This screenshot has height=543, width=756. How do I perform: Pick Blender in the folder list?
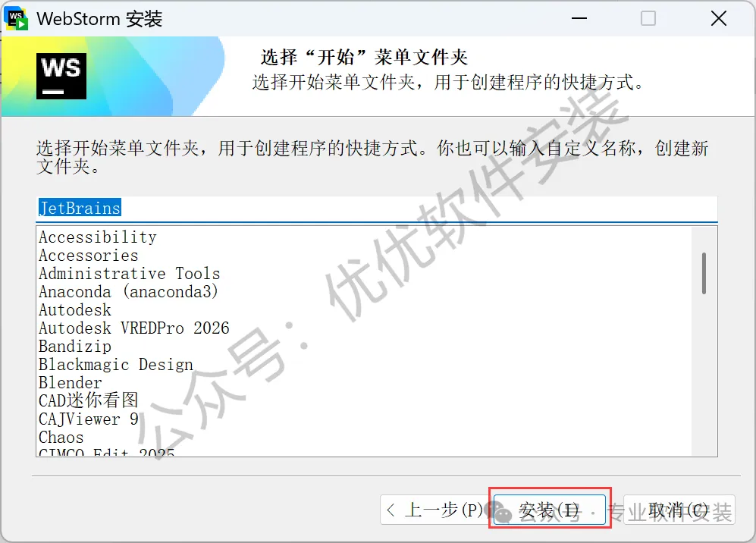point(71,383)
